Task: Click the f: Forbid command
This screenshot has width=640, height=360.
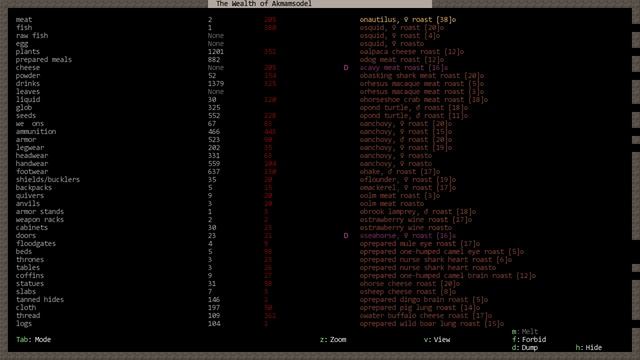Action: click(529, 340)
